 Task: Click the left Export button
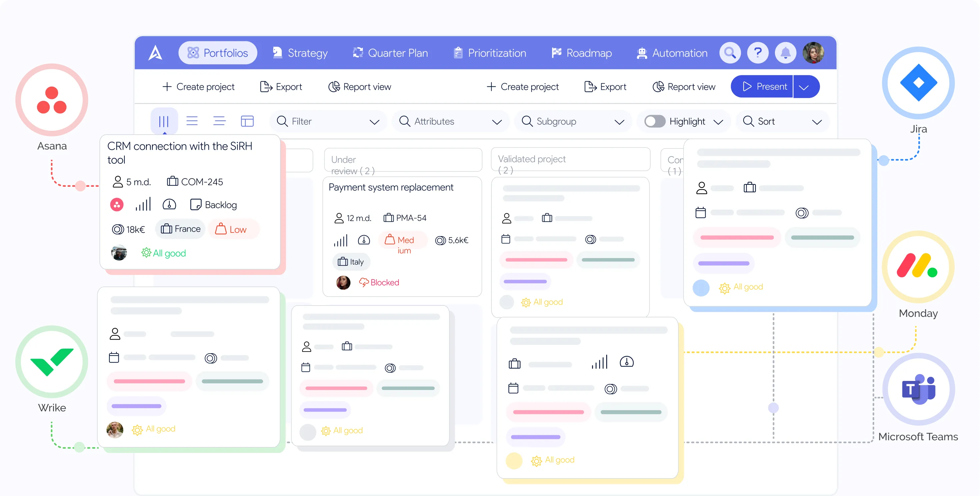click(x=281, y=87)
